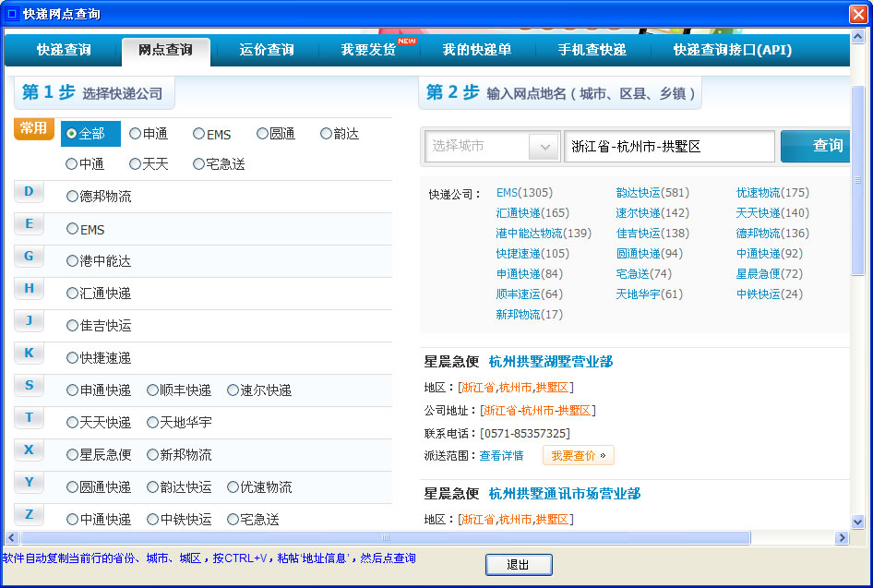
Task: Click the G letter index badge
Action: coord(29,256)
